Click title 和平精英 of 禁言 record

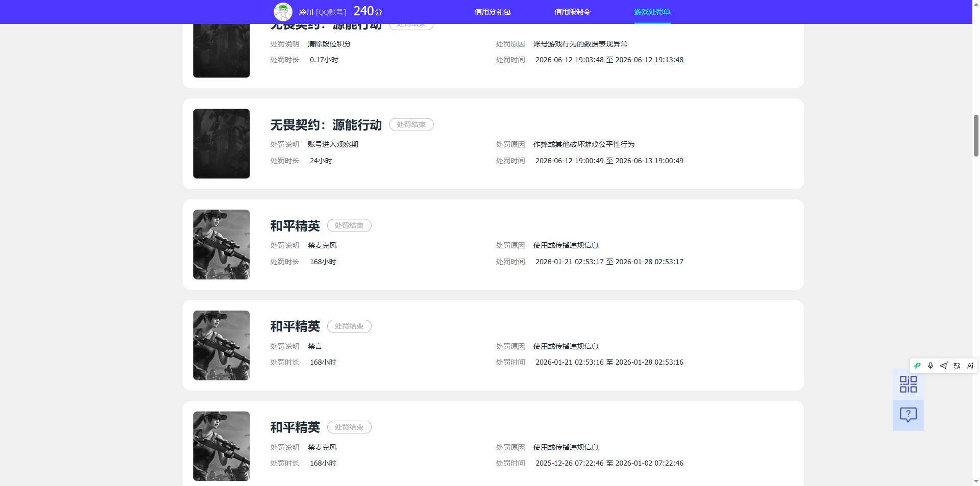pos(295,326)
